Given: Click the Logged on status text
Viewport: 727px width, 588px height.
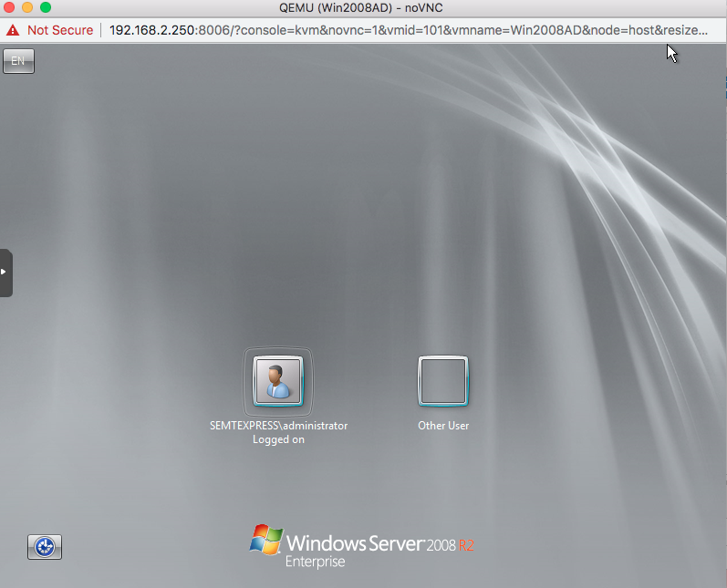Looking at the screenshot, I should coord(278,439).
